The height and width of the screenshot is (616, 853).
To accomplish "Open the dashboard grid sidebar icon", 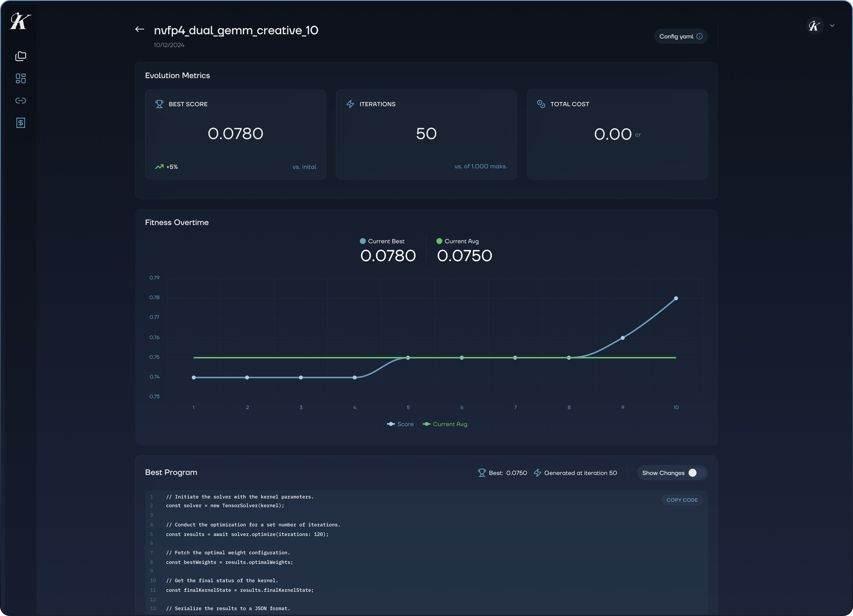I will pos(21,78).
